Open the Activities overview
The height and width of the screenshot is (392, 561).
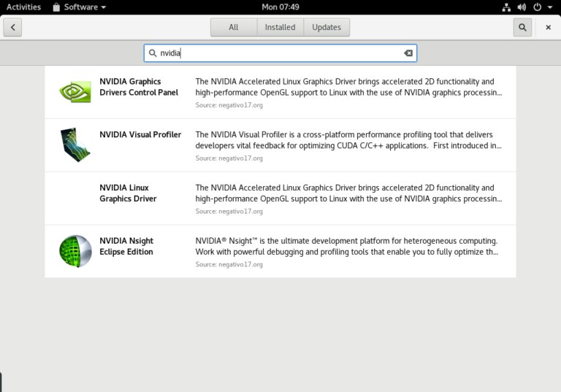(x=23, y=7)
